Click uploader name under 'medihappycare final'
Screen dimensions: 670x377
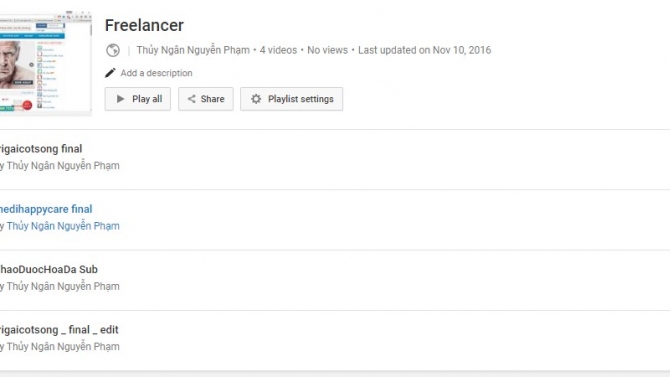point(63,226)
